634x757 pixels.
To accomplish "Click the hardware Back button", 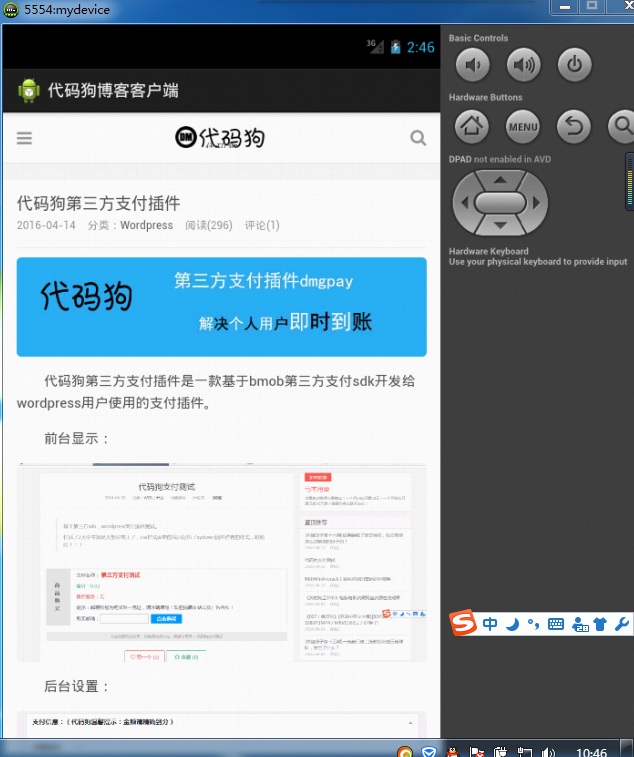I will 574,126.
